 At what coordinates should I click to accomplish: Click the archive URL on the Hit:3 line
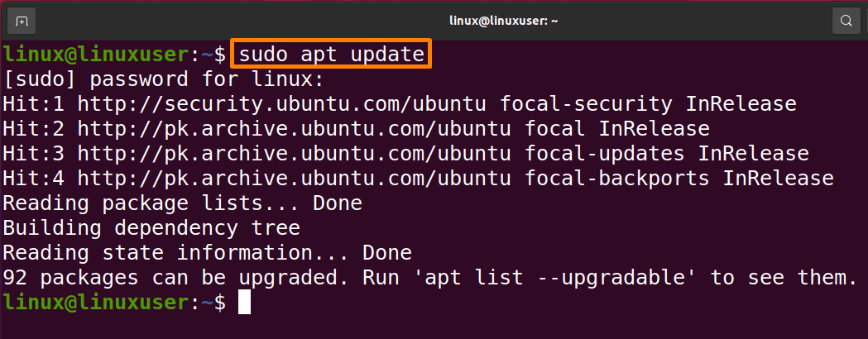pos(294,154)
